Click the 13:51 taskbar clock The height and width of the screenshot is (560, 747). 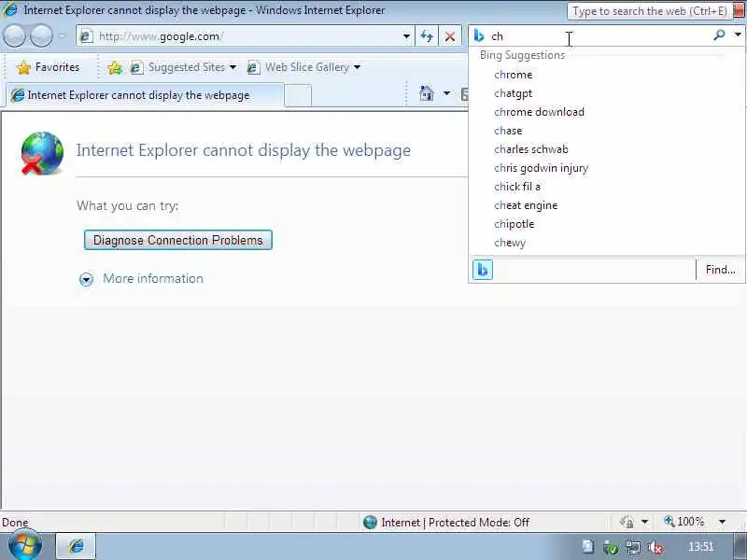point(701,547)
